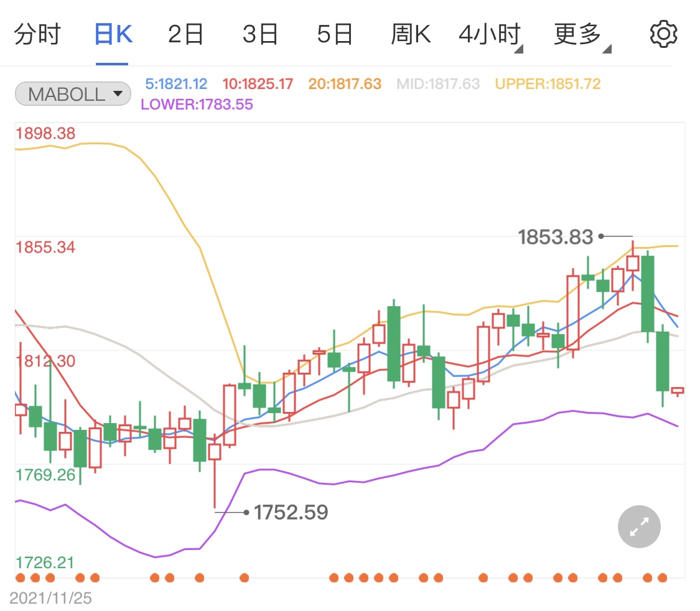700x611 pixels.
Task: Switch to 2日 chart tab
Action: coord(185,34)
